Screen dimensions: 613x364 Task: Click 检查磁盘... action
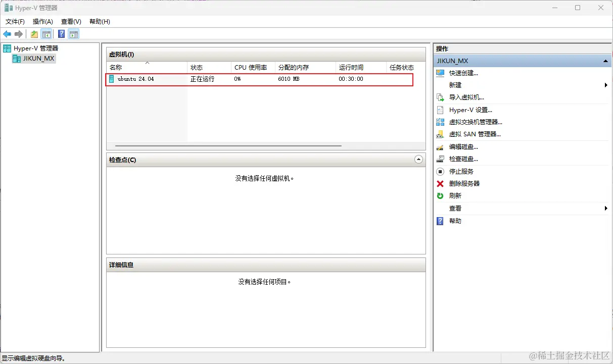tap(463, 159)
